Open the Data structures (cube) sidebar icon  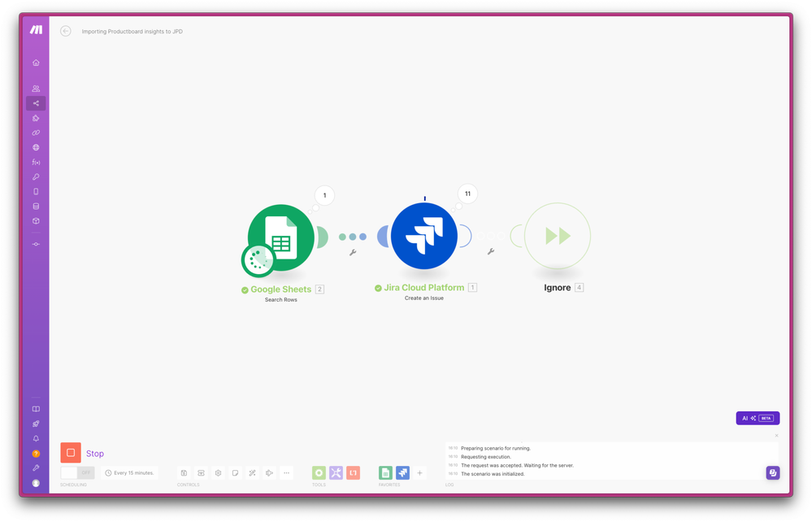pyautogui.click(x=36, y=220)
